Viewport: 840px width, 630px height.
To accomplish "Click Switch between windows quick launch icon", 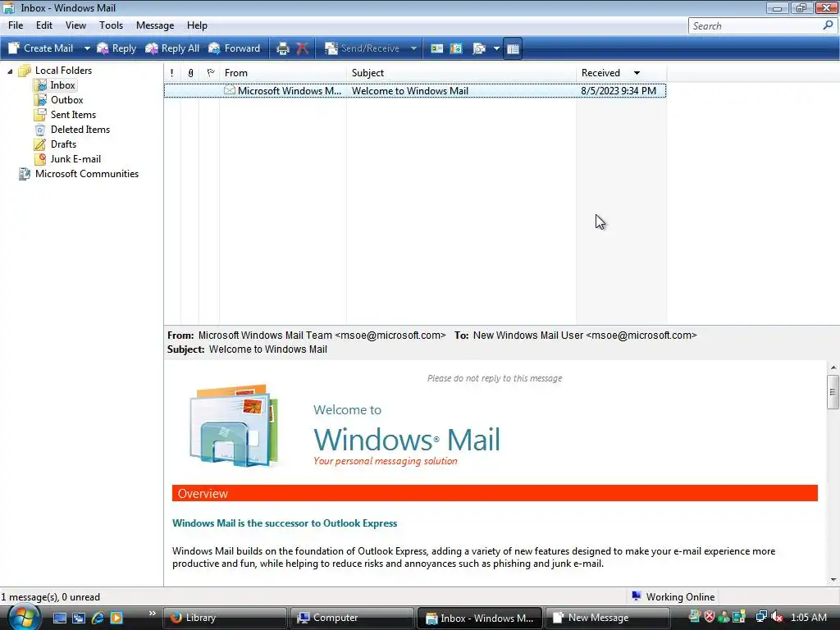I will tap(79, 618).
